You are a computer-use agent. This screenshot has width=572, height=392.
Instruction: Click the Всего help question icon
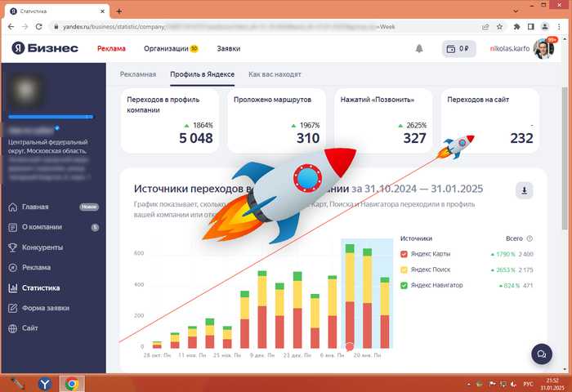(530, 238)
